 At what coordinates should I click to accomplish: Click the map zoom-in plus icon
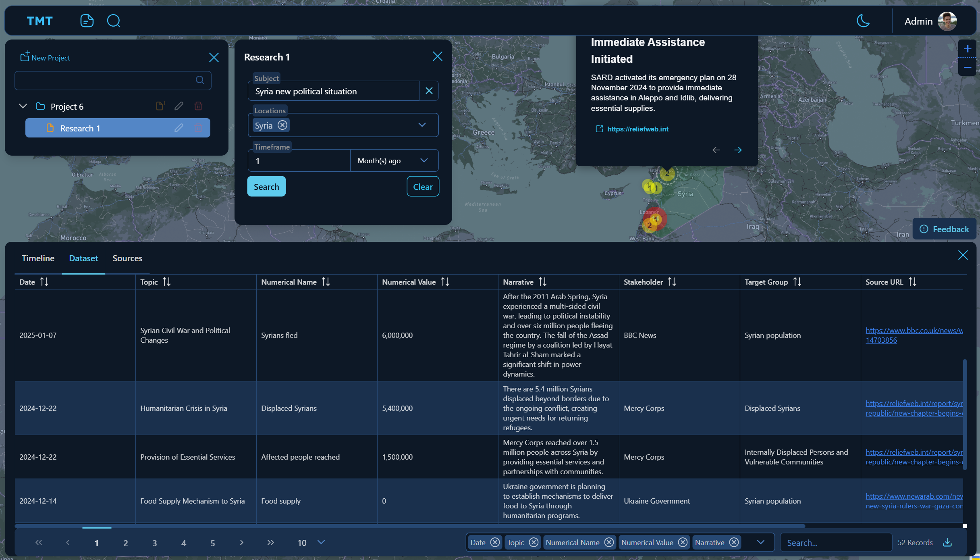tap(968, 48)
